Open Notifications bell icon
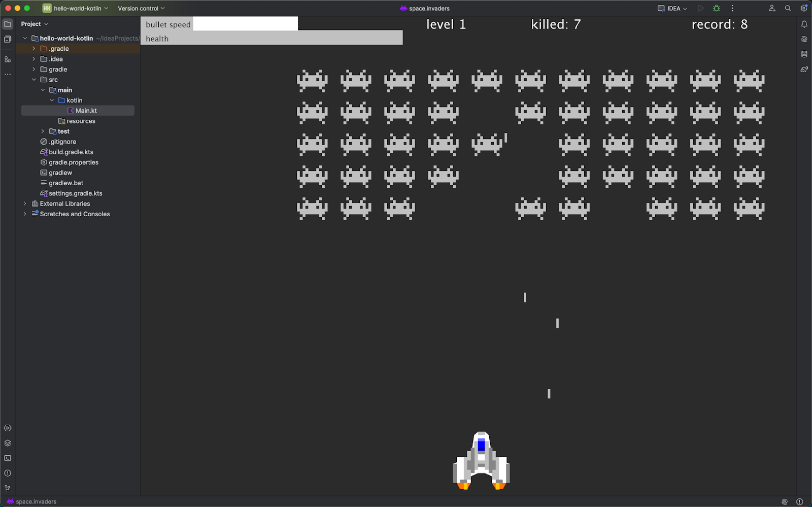 804,24
